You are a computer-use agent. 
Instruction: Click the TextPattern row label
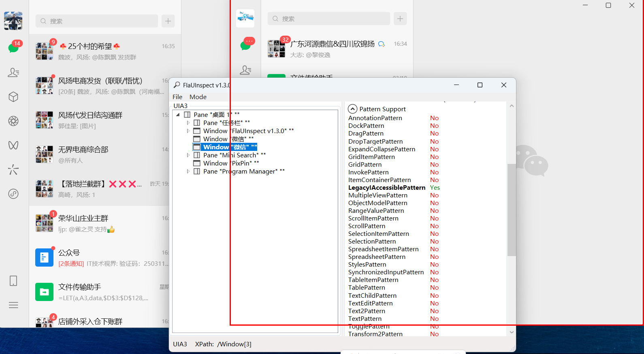click(x=365, y=319)
